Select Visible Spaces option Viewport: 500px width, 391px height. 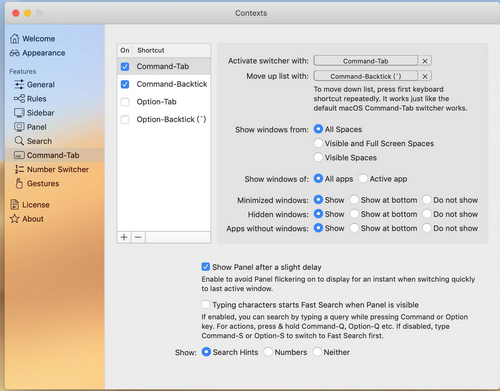coord(318,157)
